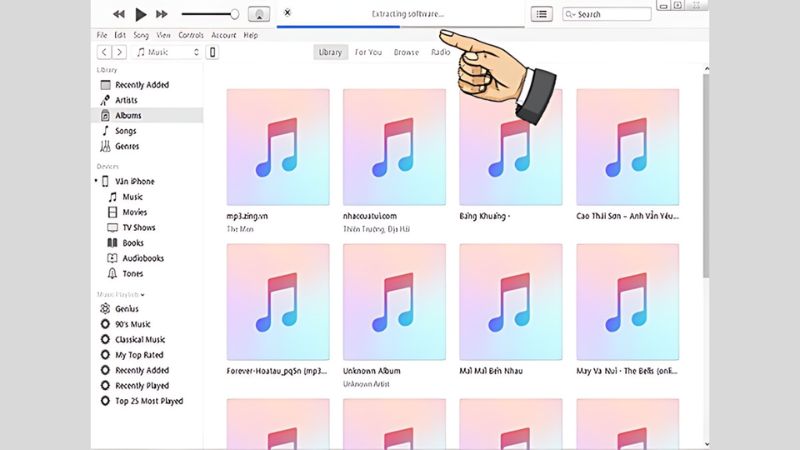Click the vertical scrollbar thumb
Screen dimensions: 800x450
[x=706, y=176]
